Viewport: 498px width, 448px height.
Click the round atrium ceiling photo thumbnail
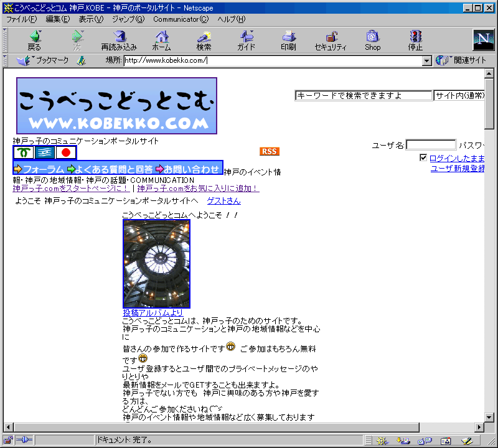click(x=157, y=264)
